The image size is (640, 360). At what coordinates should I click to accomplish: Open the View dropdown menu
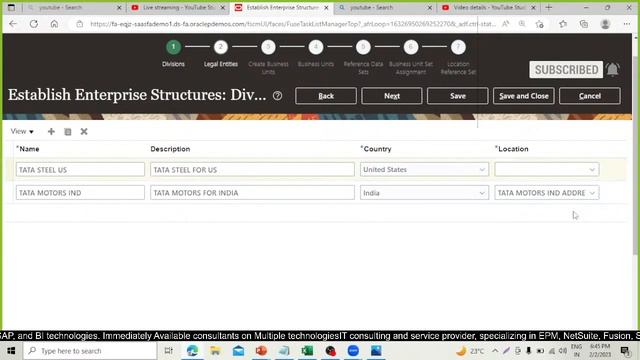(x=22, y=131)
